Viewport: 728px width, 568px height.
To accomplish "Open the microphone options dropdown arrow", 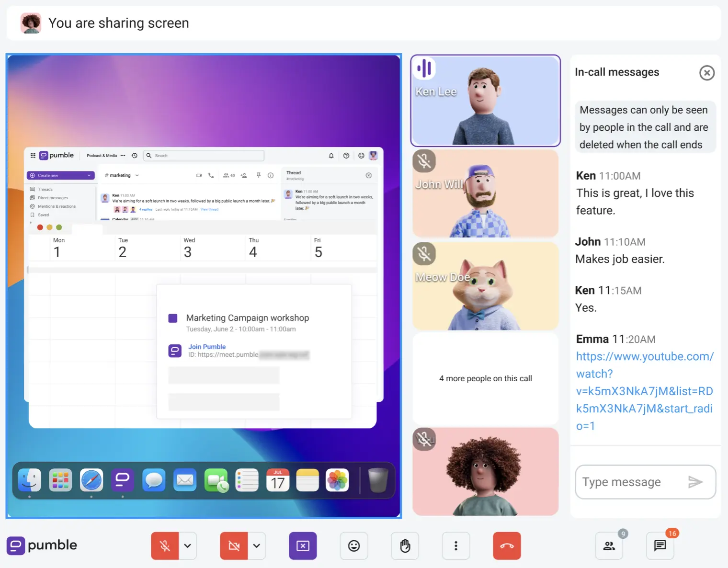I will coord(188,545).
